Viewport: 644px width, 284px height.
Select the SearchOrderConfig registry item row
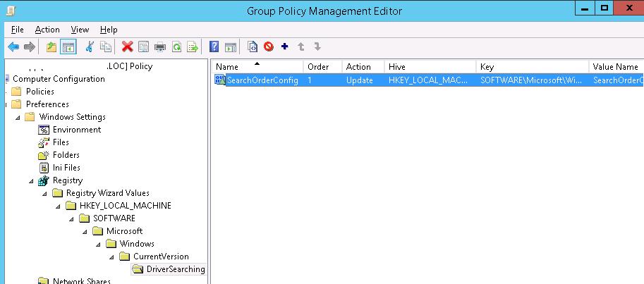(x=262, y=80)
